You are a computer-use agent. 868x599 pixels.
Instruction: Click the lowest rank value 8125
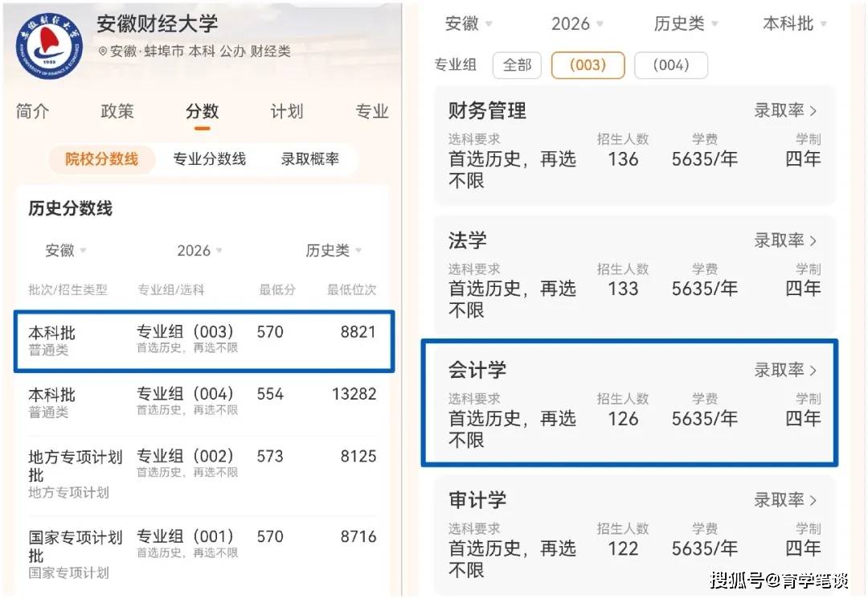coord(358,457)
